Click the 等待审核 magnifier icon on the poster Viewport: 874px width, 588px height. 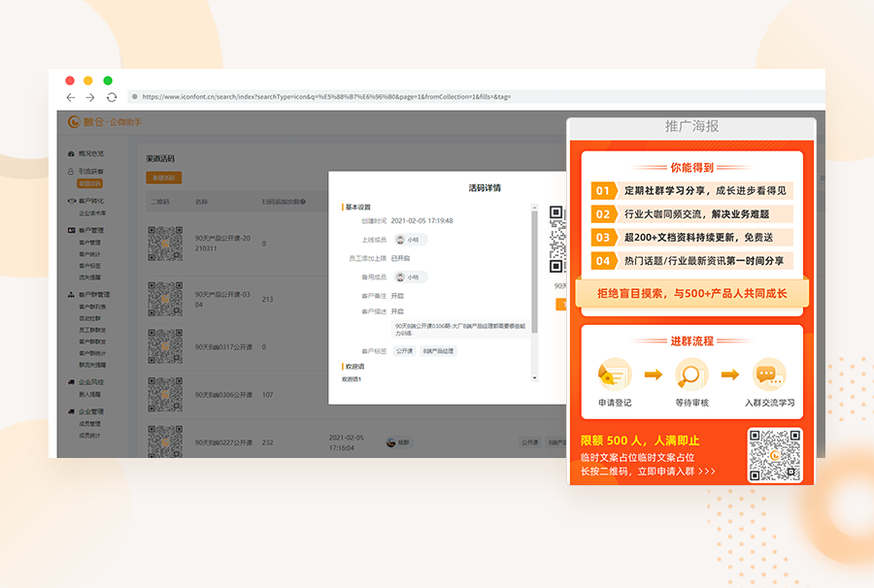click(691, 373)
